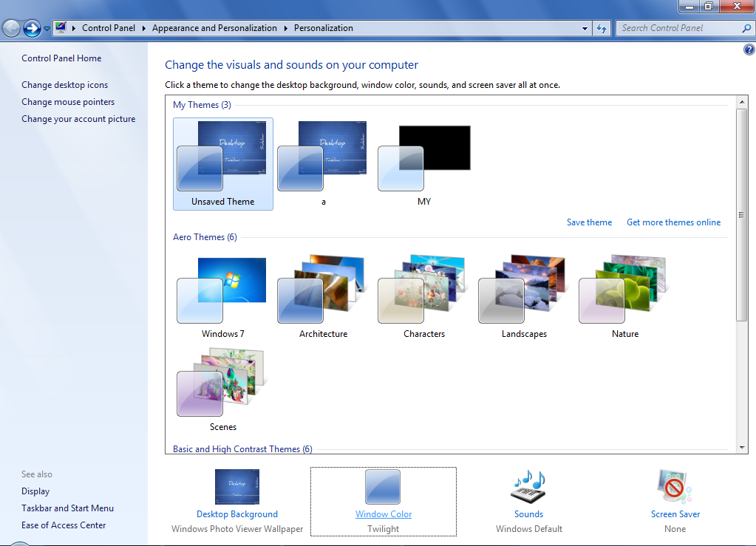Open the recent pages dropdown arrow
This screenshot has width=756, height=546.
pyautogui.click(x=47, y=28)
